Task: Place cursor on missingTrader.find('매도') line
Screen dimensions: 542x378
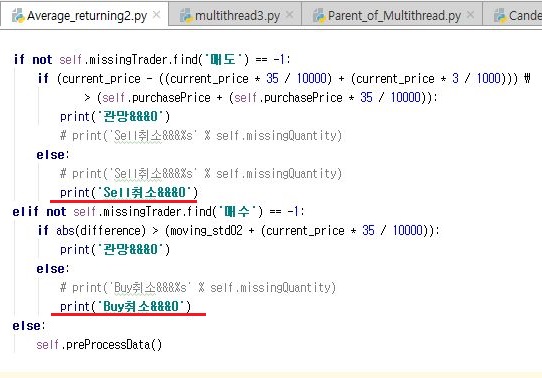Action: [151, 59]
